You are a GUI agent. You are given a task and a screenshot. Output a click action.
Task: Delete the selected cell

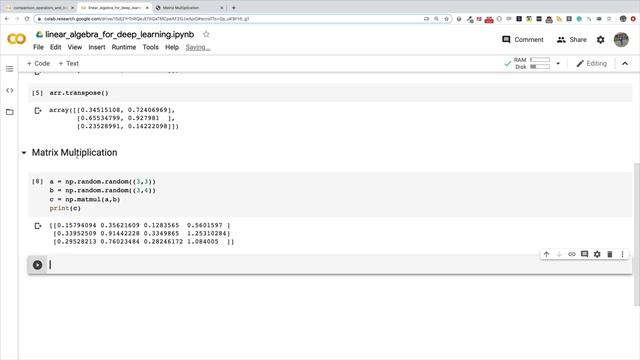(610, 254)
